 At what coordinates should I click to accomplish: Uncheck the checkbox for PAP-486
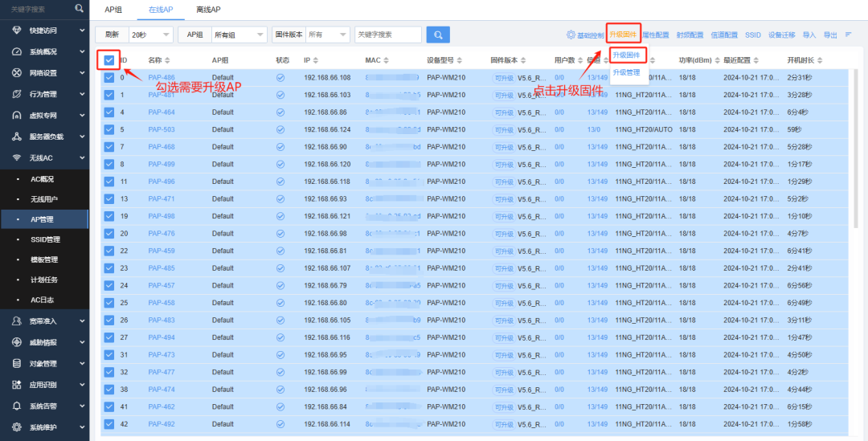click(109, 77)
